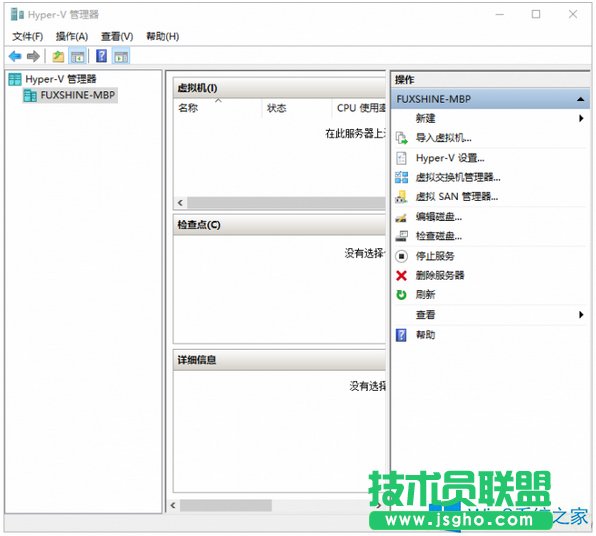Image resolution: width=596 pixels, height=536 pixels.
Task: Click the 详细信息 section header
Action: pos(279,360)
